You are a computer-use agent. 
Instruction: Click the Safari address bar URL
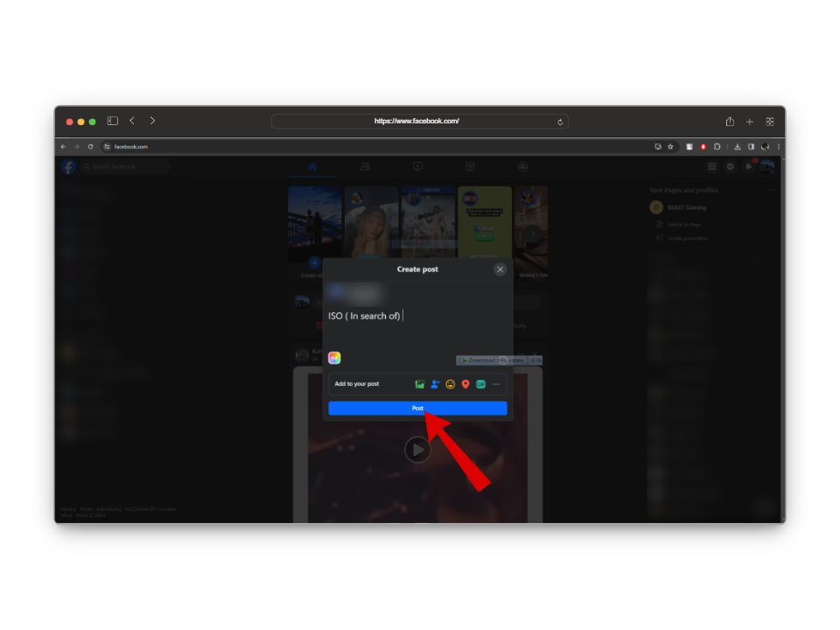point(416,122)
